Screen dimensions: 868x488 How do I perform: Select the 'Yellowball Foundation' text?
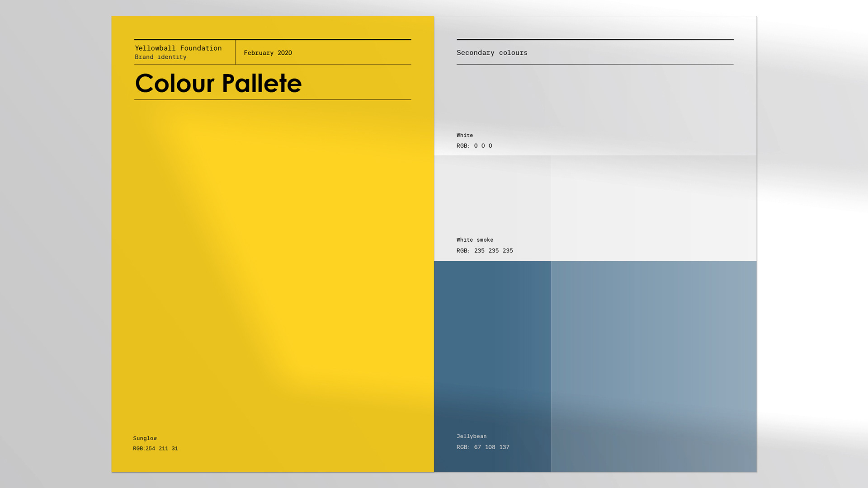178,48
